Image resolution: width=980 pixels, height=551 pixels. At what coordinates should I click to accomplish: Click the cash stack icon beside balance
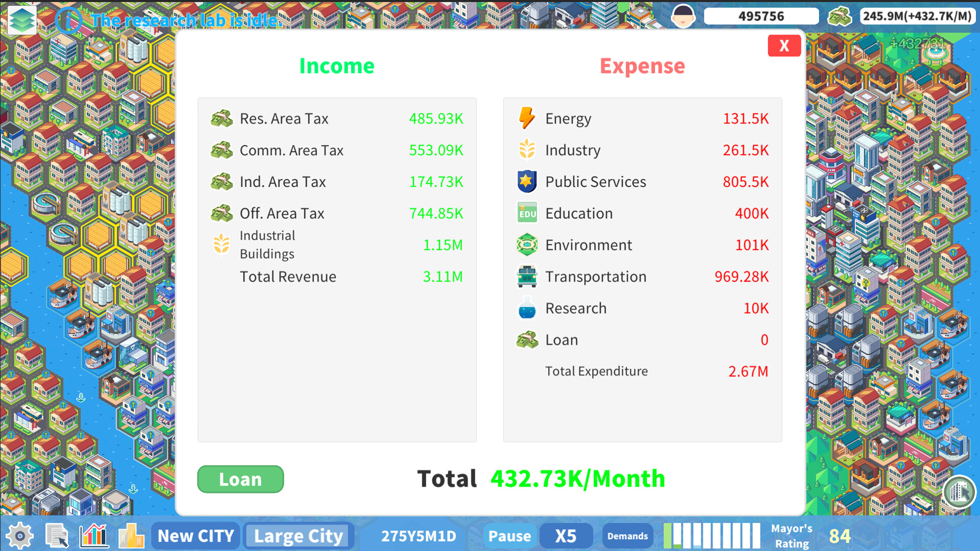pos(839,16)
